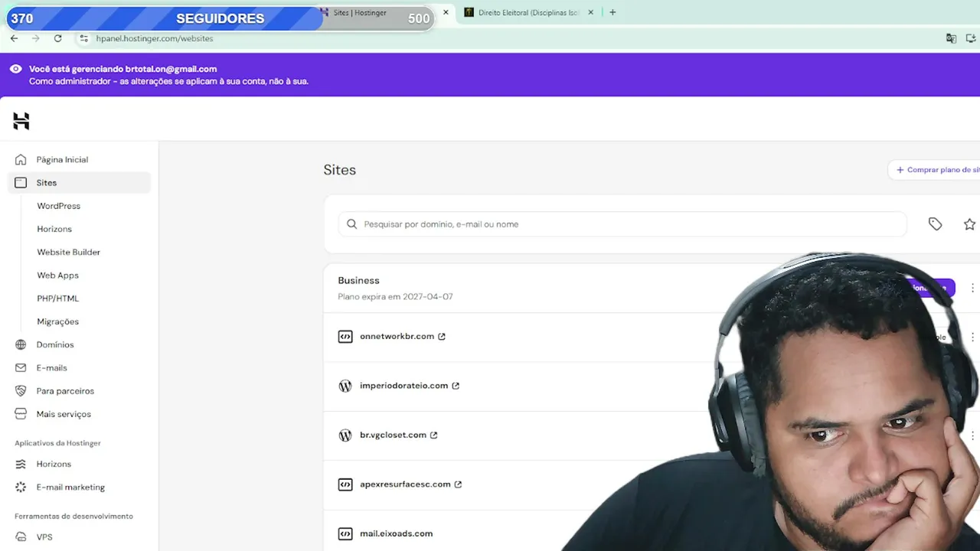Click the Sites page heading
The height and width of the screenshot is (551, 980).
point(339,170)
